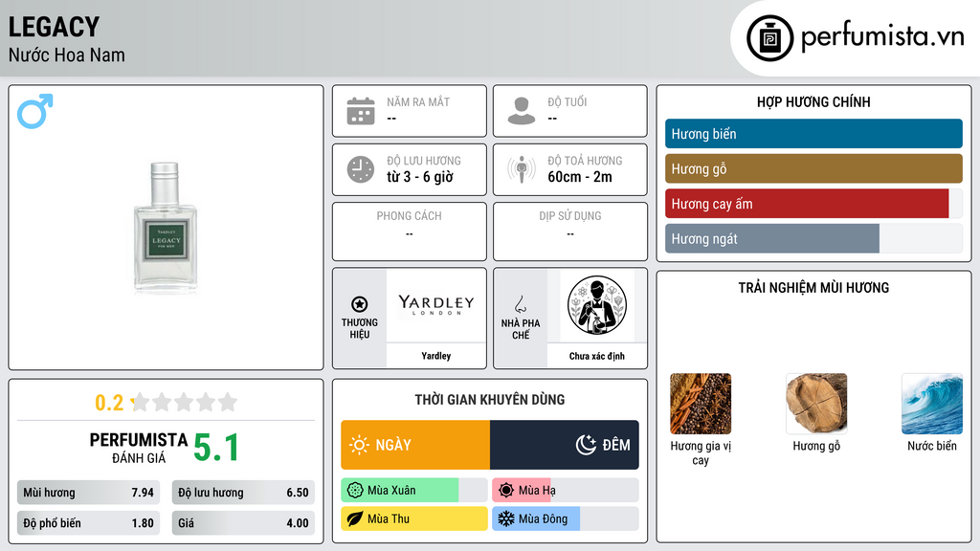Click the Hợp hương chính heading
The height and width of the screenshot is (551, 980).
(x=813, y=101)
